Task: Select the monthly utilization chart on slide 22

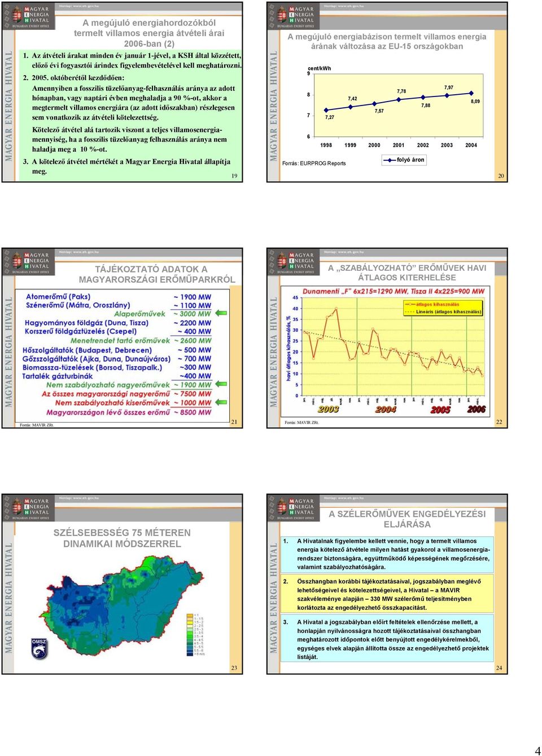Action: click(x=386, y=351)
